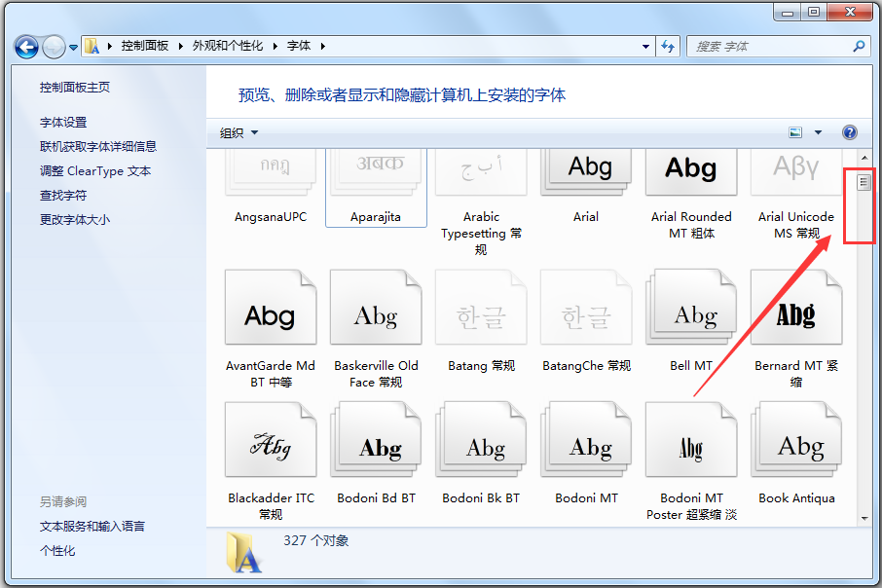
Task: Click the scrollbar up arrow
Action: pos(864,158)
